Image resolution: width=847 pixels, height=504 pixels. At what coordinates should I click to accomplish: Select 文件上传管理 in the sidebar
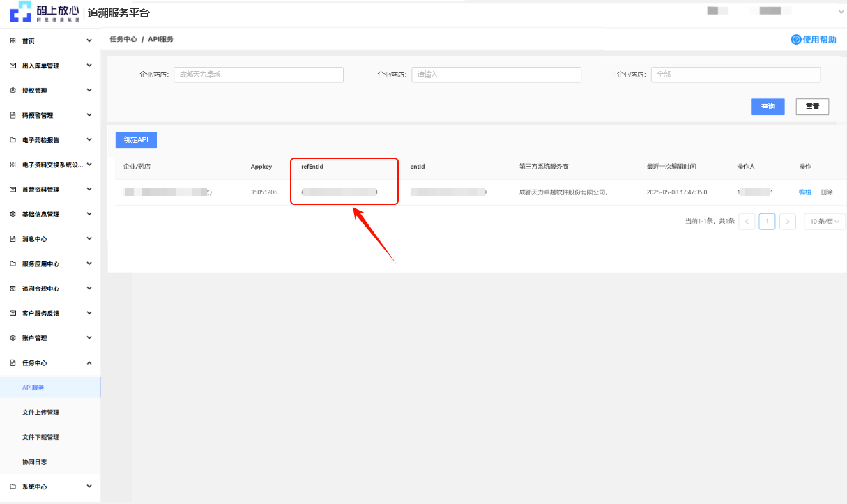point(40,413)
